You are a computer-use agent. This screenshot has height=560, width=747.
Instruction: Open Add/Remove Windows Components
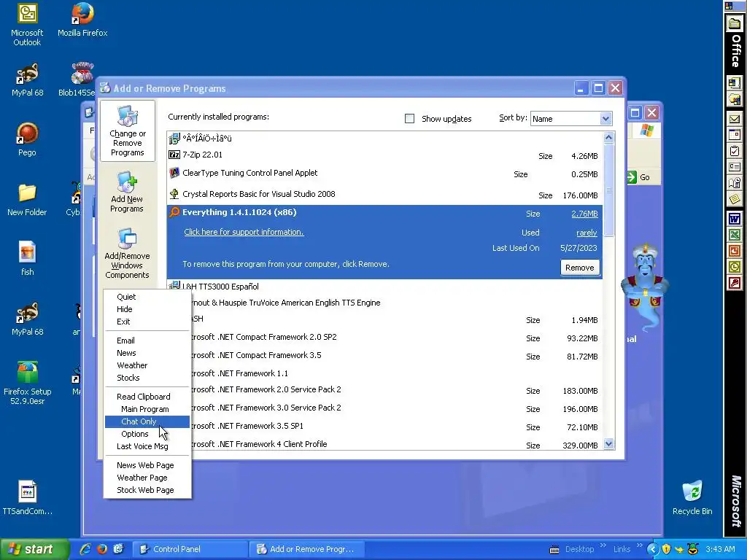point(127,253)
